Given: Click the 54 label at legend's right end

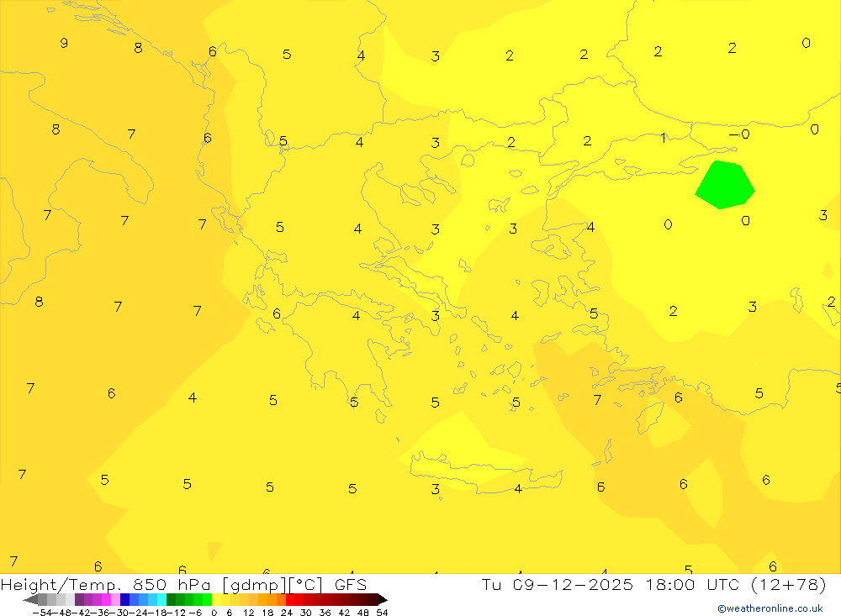Looking at the screenshot, I should coord(382,613).
